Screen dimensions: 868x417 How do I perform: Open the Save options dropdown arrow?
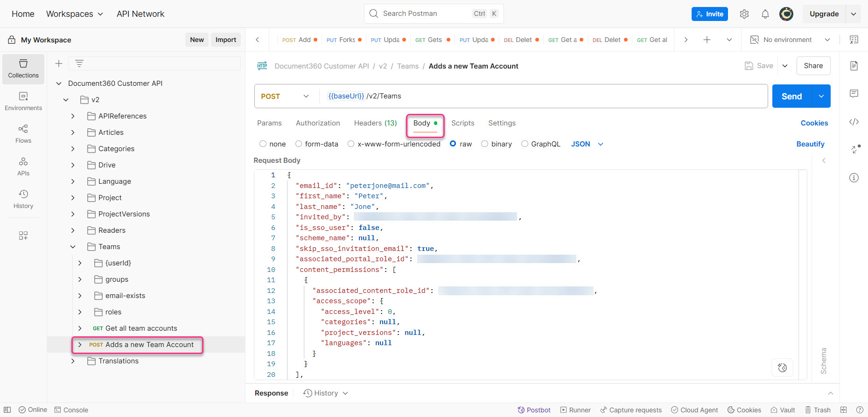[x=785, y=66]
